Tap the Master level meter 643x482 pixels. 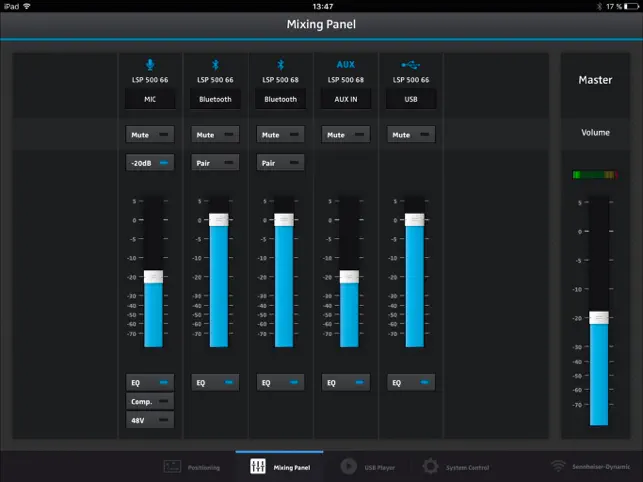[595, 175]
